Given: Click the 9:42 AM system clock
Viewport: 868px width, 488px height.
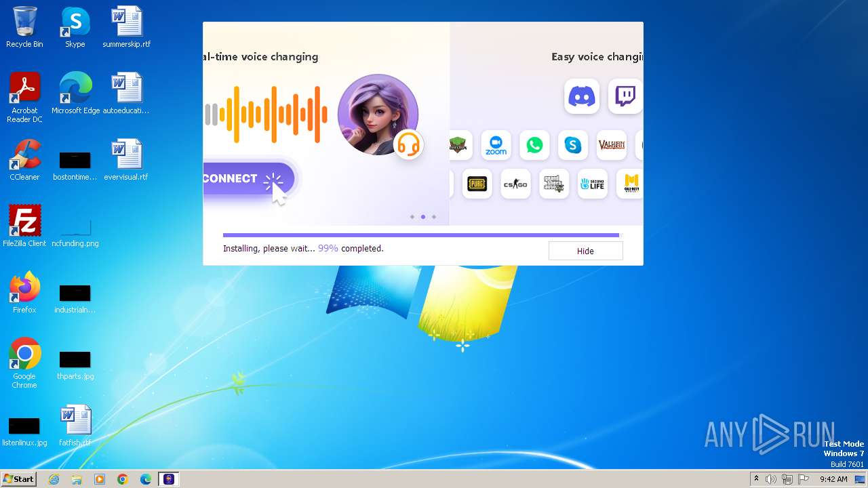Looking at the screenshot, I should [x=833, y=479].
